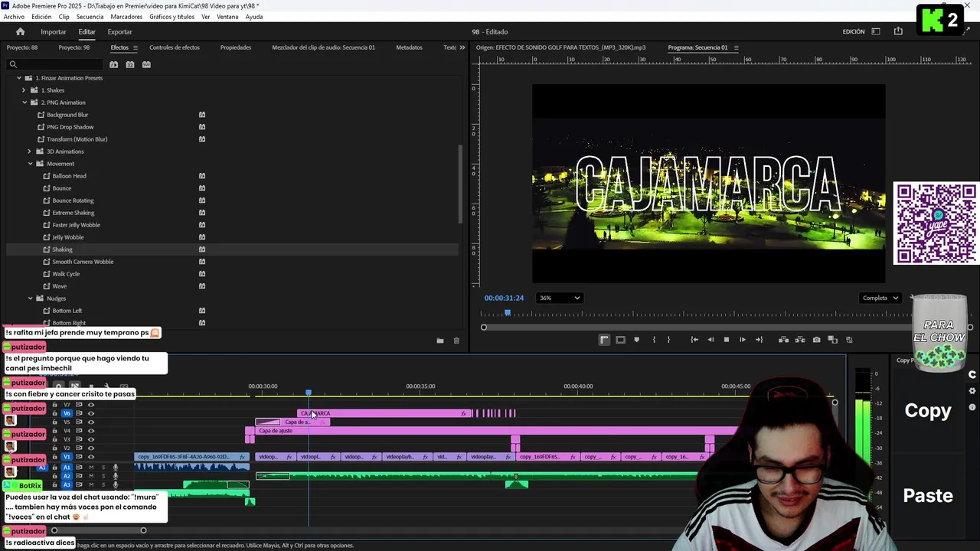This screenshot has height=551, width=980.
Task: Expand 3D Animations folder
Action: (x=29, y=152)
